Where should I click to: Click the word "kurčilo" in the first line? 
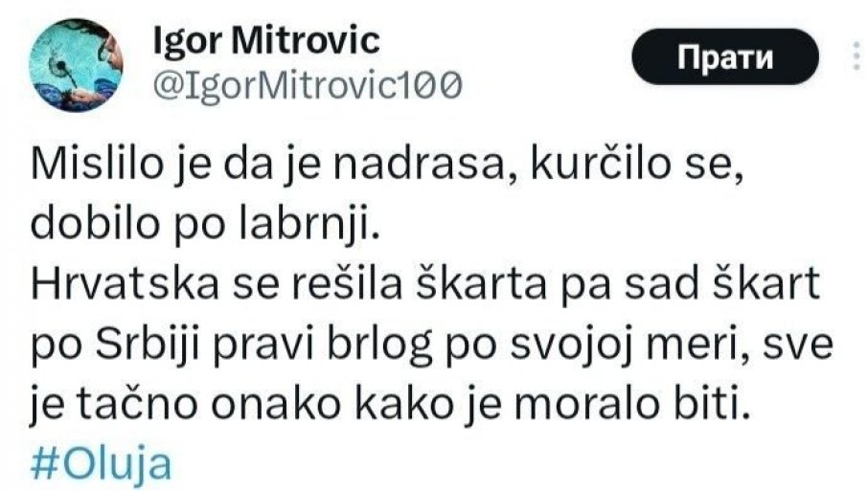pos(601,165)
